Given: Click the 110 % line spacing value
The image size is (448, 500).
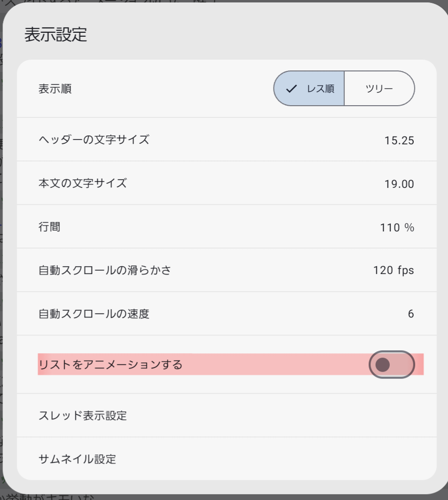Looking at the screenshot, I should tap(397, 228).
